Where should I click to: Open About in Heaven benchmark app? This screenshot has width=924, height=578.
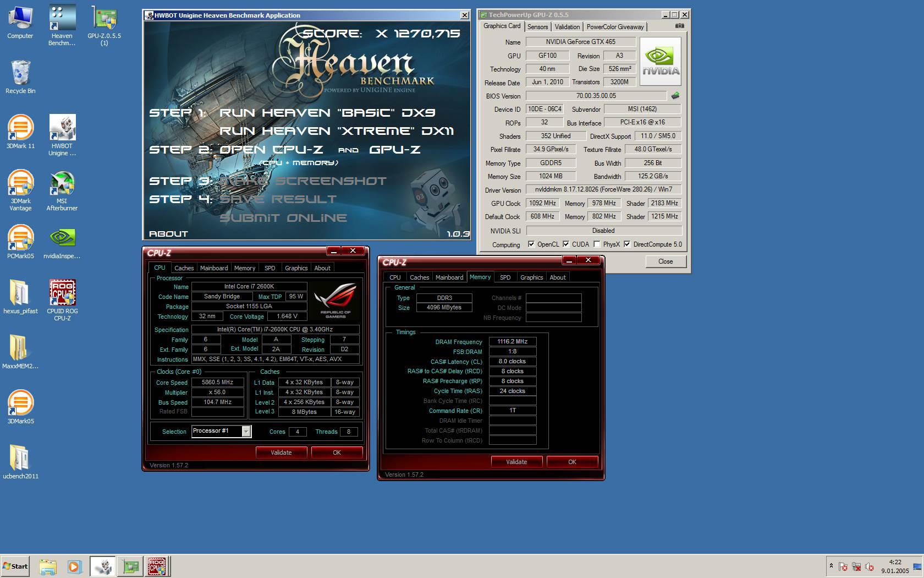click(x=168, y=234)
